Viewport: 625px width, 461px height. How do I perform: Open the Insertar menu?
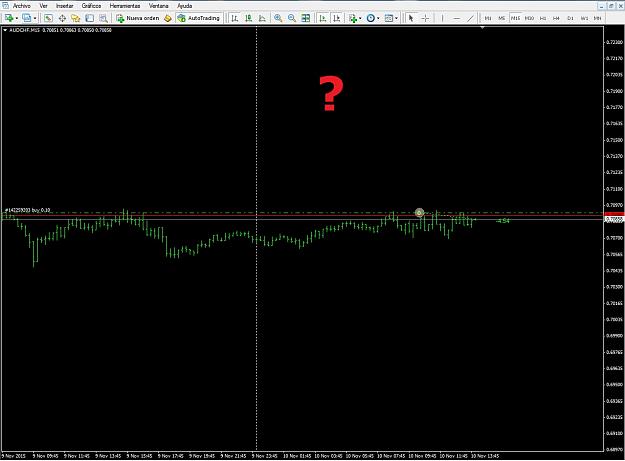point(65,6)
